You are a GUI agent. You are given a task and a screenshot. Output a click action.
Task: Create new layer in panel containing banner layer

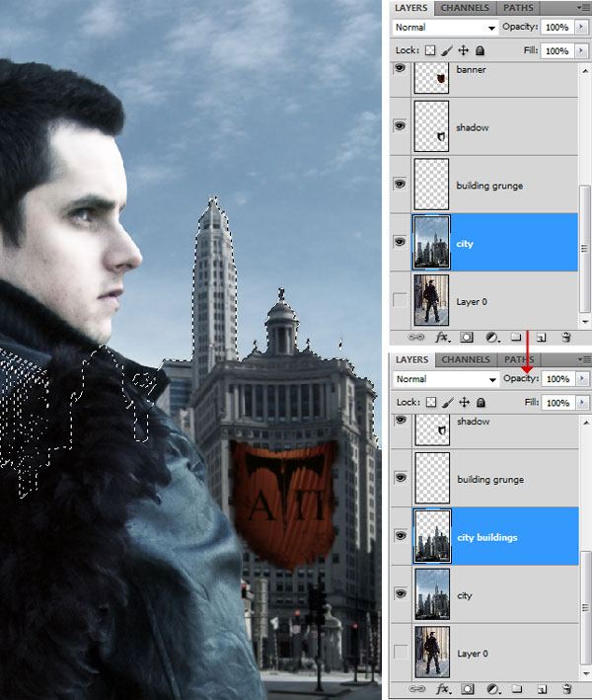(541, 338)
